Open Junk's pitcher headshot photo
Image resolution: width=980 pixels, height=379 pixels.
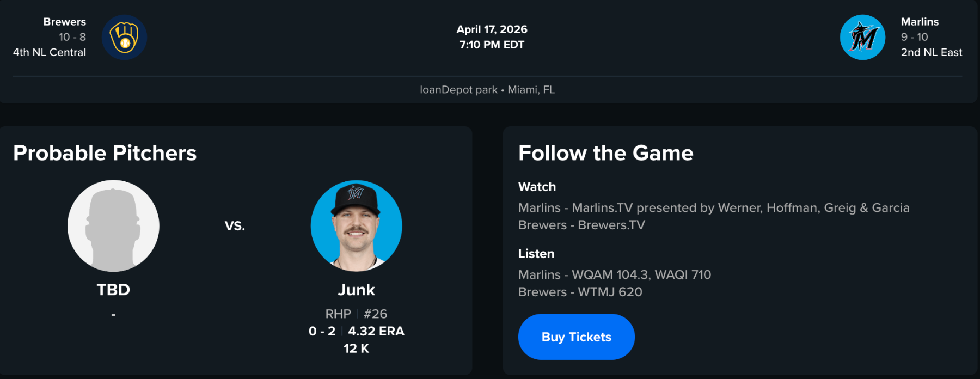[356, 225]
